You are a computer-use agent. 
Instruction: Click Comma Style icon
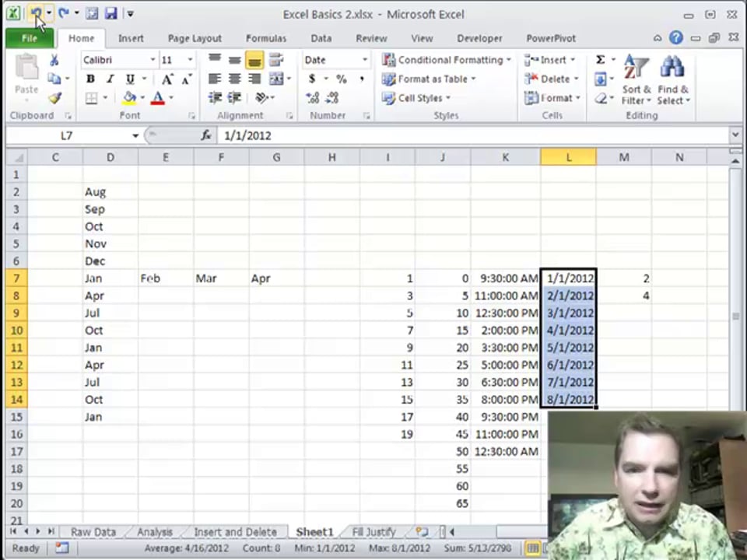coord(362,79)
